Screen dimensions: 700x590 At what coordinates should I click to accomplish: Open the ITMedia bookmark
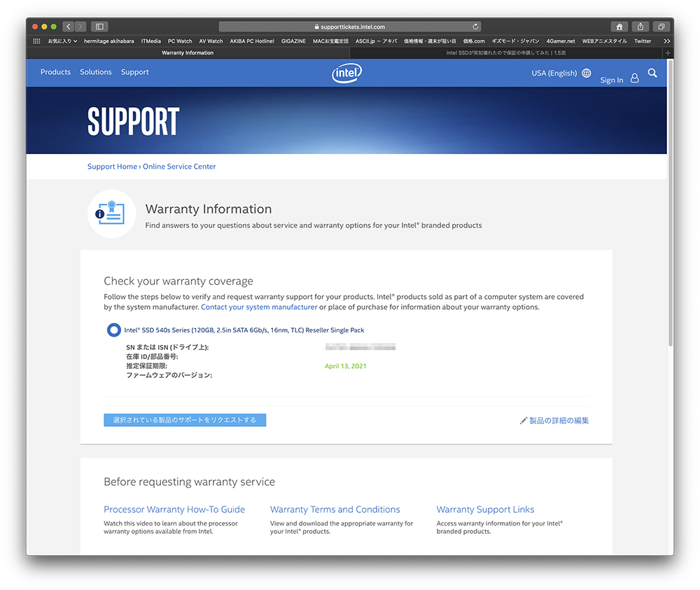point(151,41)
